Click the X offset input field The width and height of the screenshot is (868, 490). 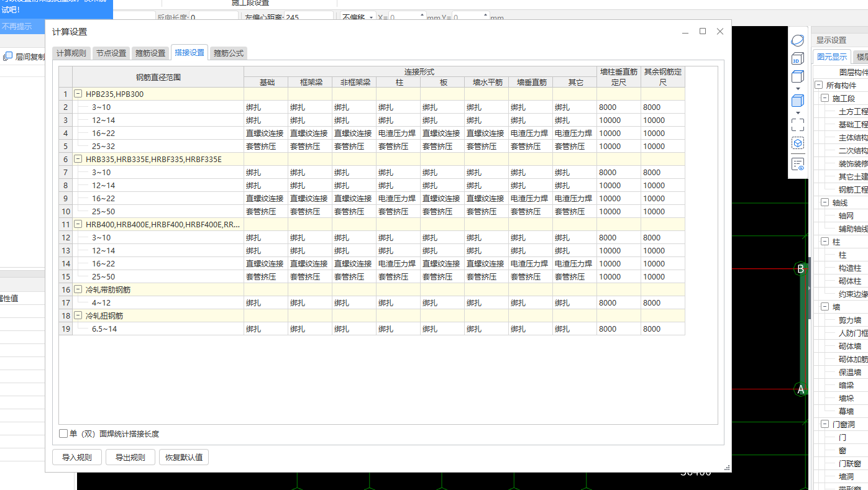(x=408, y=17)
